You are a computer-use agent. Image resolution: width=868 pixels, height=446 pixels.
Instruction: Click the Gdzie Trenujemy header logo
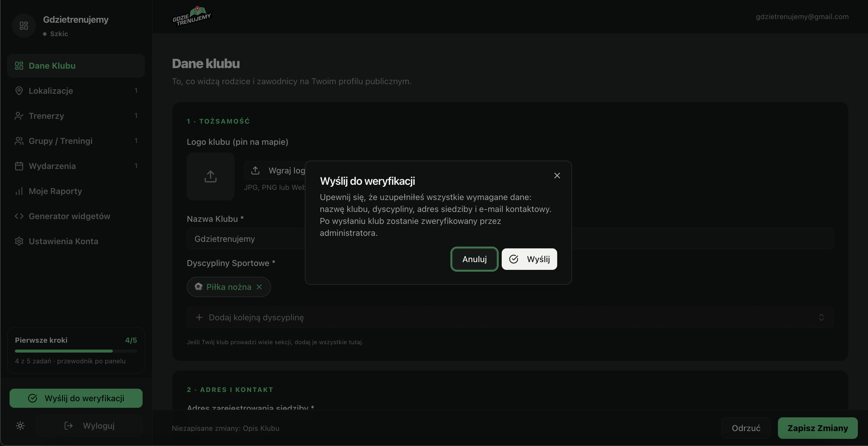[192, 16]
